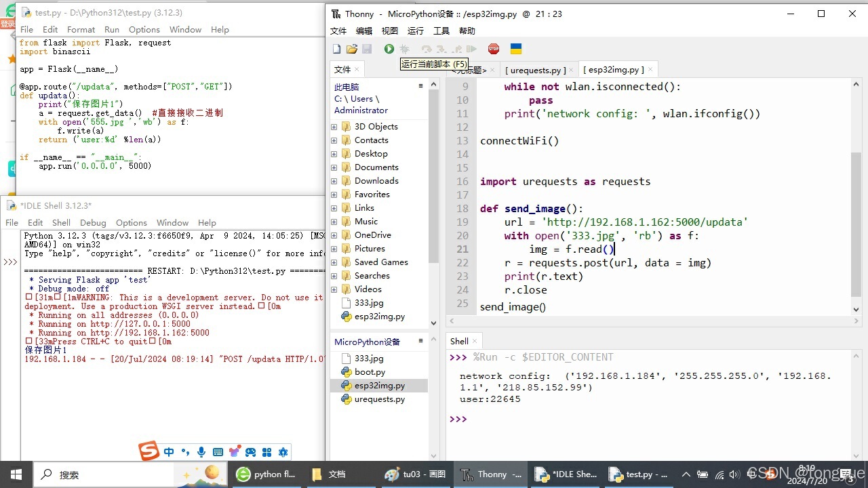This screenshot has width=868, height=488.
Task: Open Thonny 视图 menu
Action: coord(390,30)
